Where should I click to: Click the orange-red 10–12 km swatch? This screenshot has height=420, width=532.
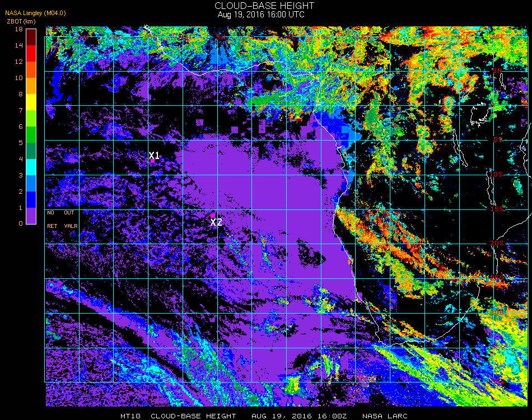pyautogui.click(x=31, y=69)
